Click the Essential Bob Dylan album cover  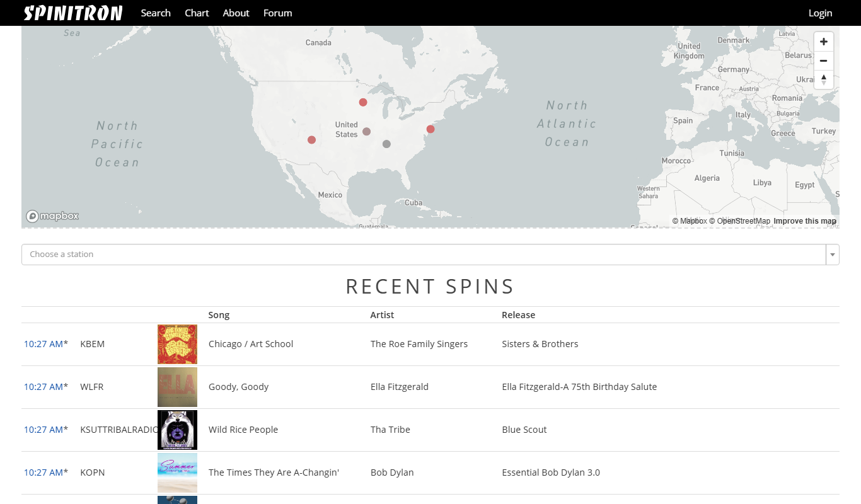point(177,472)
